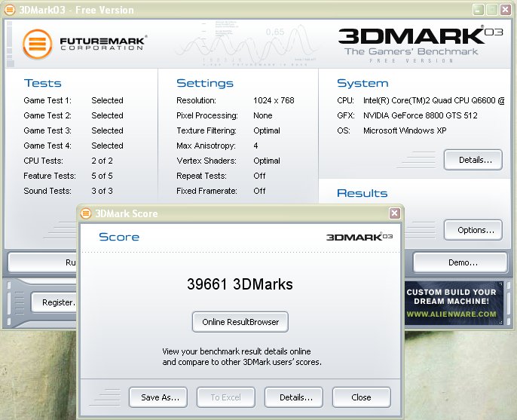Click the Game Test 3 Selected value
517x420 pixels.
[107, 130]
